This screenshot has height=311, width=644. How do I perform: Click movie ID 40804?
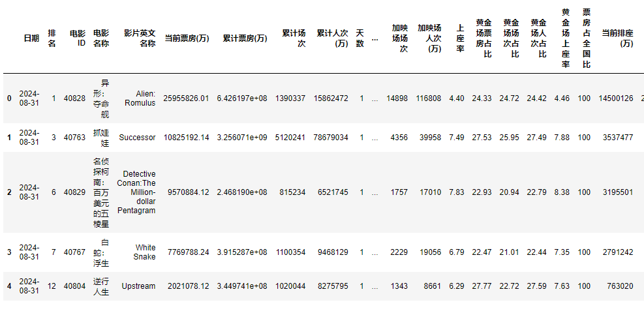[75, 286]
